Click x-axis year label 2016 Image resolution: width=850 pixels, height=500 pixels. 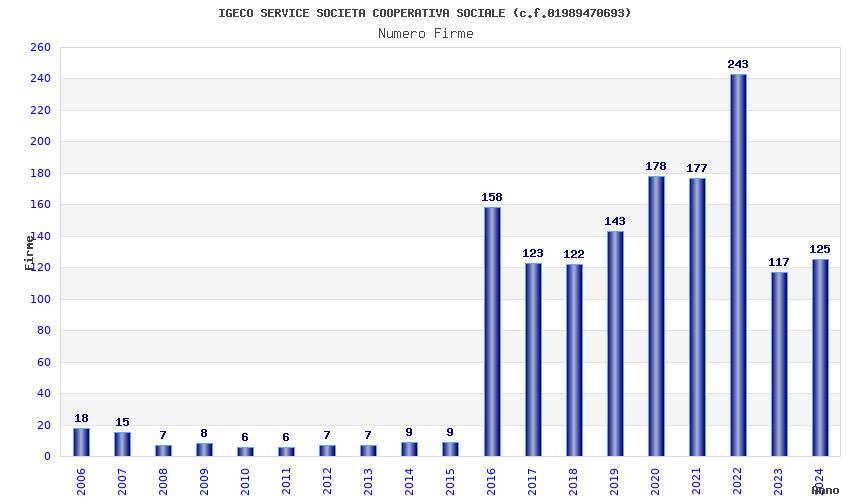tap(491, 482)
